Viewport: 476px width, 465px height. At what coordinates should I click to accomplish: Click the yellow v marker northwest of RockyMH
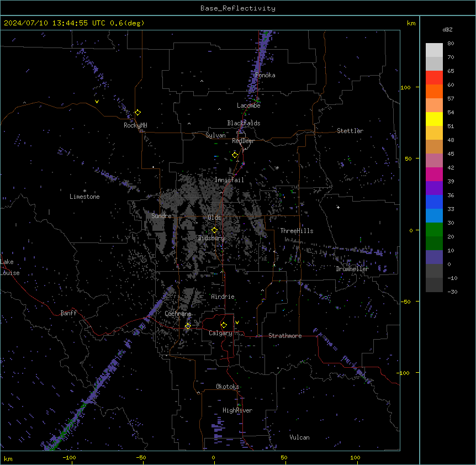click(x=97, y=102)
